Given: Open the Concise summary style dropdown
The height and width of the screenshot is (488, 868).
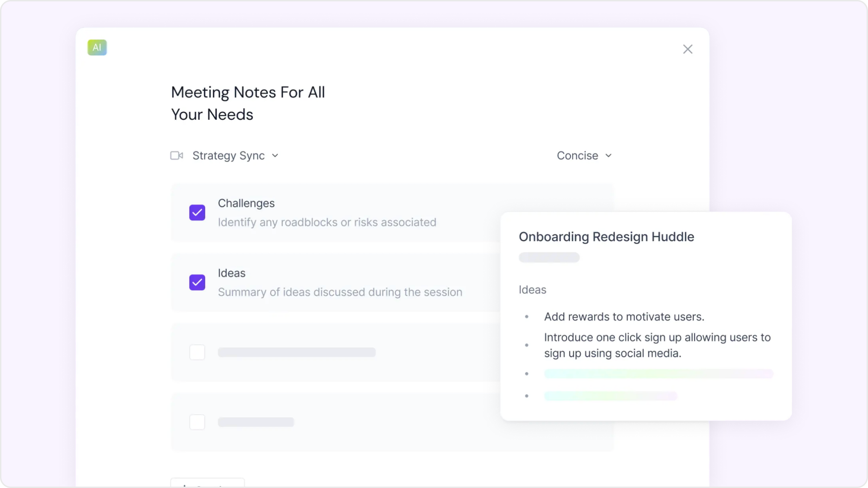Looking at the screenshot, I should coord(577,156).
